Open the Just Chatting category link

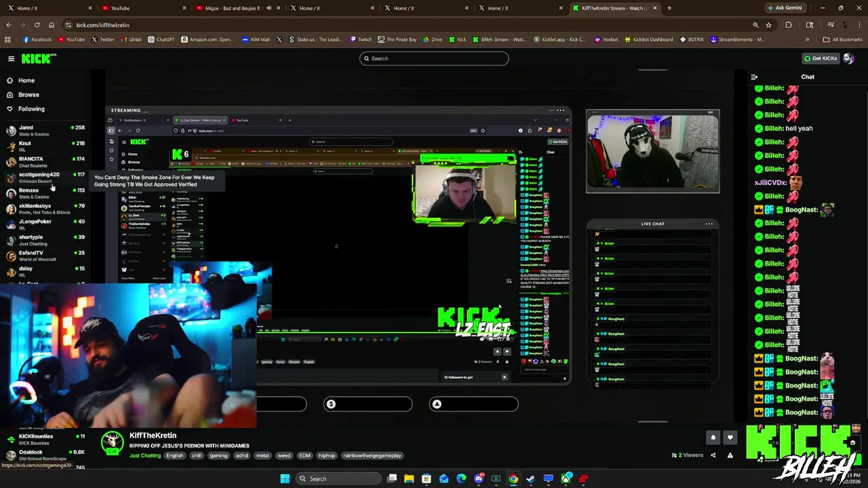coord(145,455)
